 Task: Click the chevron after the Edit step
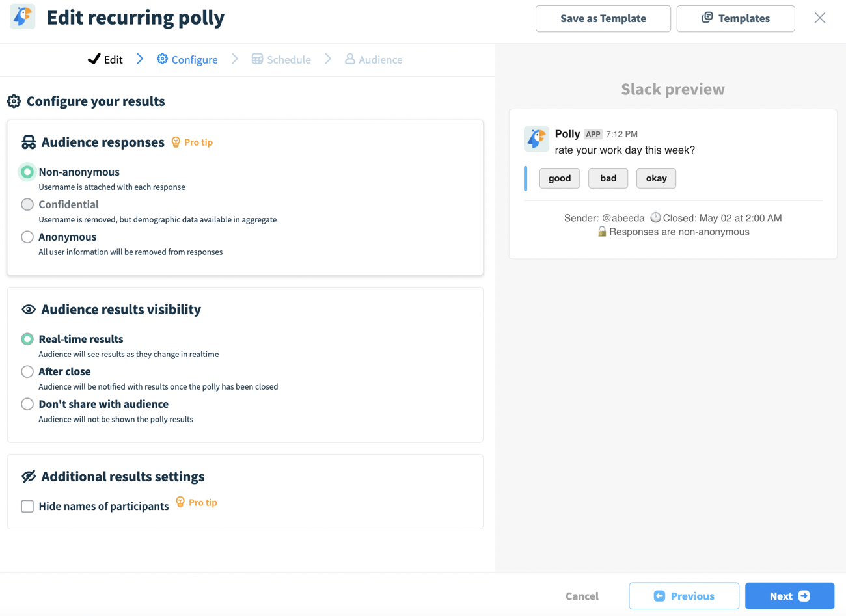140,59
